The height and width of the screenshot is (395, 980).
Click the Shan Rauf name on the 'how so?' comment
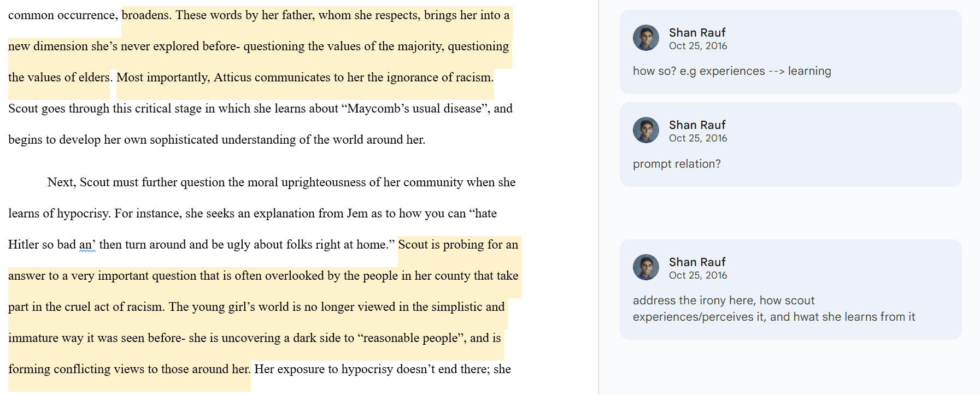[697, 32]
